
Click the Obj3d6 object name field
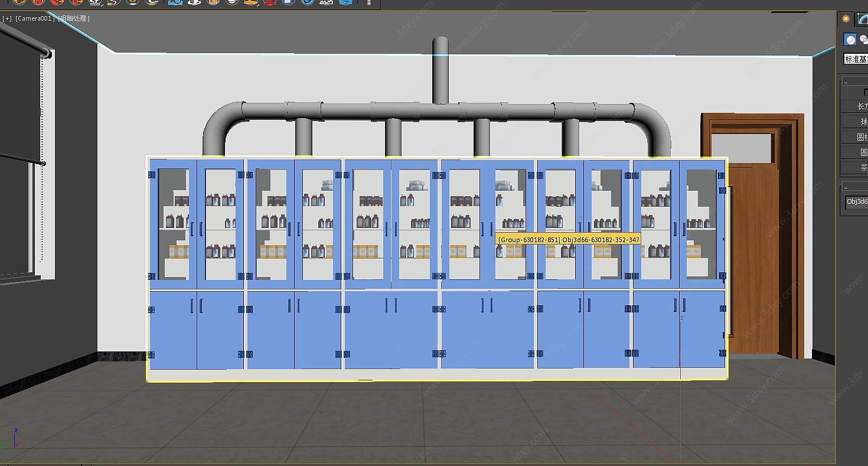point(856,201)
